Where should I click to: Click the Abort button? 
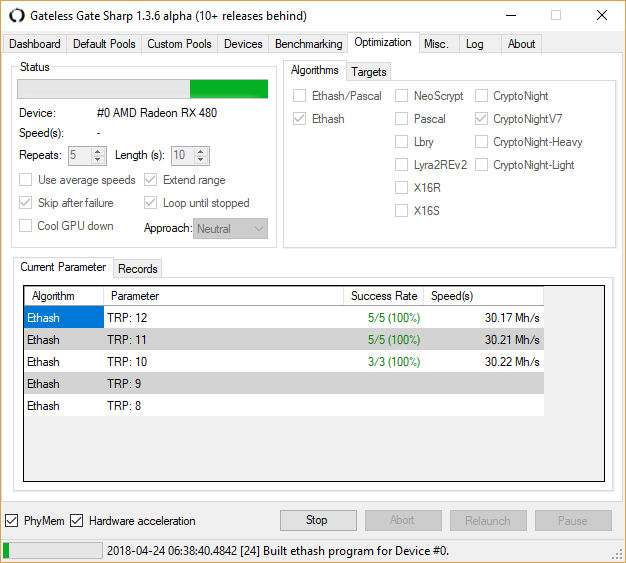pos(403,520)
